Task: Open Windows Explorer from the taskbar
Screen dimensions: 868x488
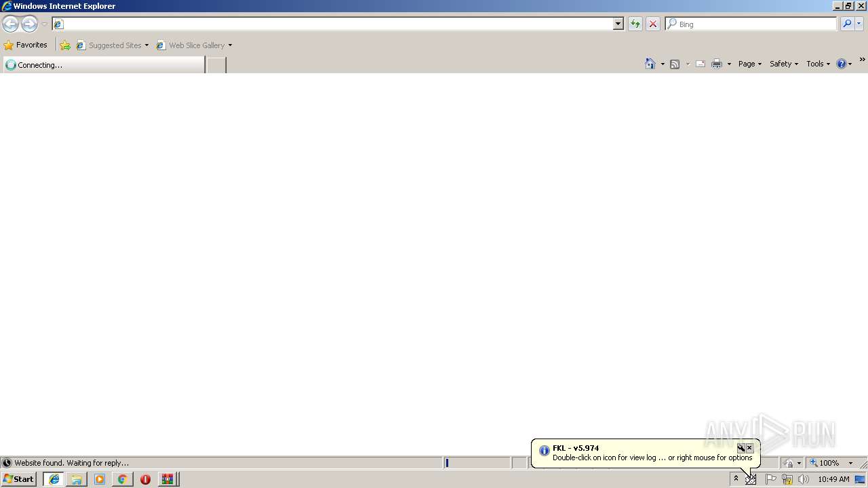Action: [77, 479]
